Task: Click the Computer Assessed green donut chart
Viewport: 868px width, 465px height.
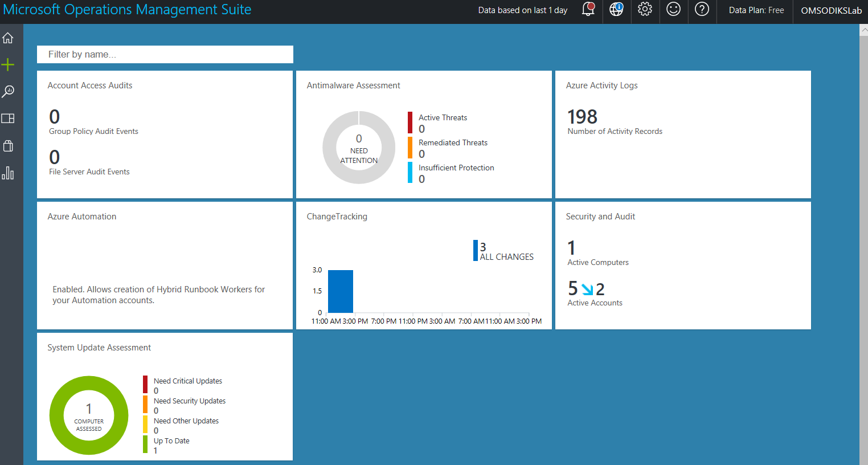Action: (89, 415)
